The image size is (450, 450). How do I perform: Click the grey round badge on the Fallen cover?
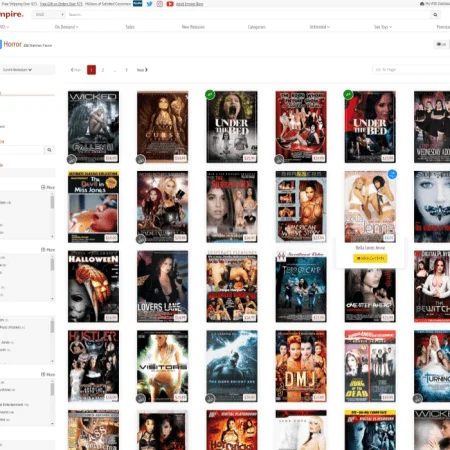72,159
